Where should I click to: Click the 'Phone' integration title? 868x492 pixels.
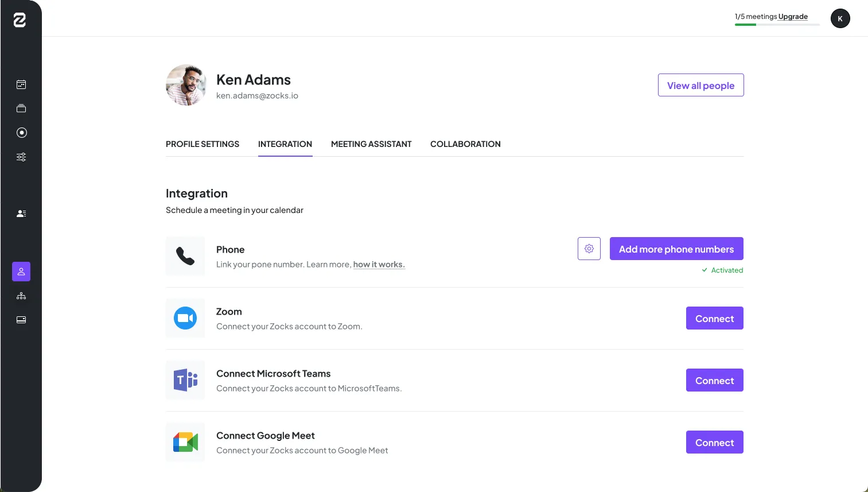(x=231, y=250)
